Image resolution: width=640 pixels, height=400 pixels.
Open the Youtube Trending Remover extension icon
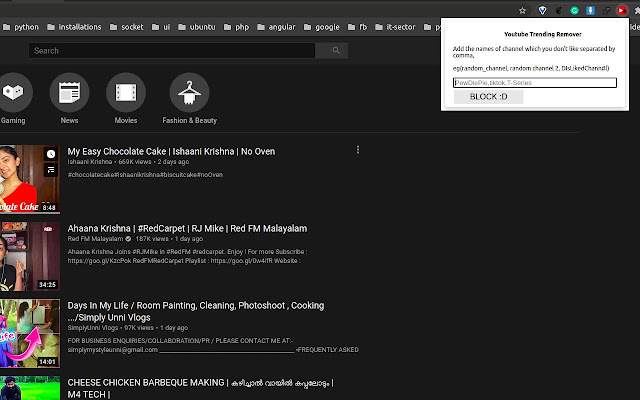(x=622, y=11)
